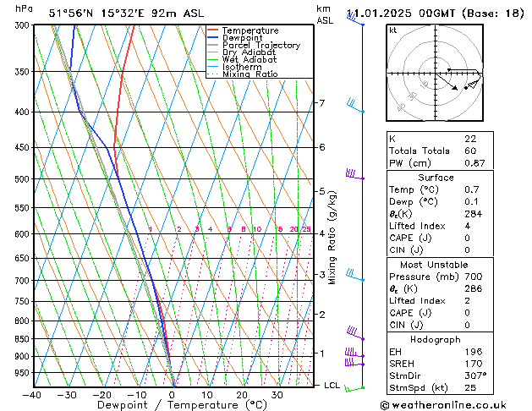The height and width of the screenshot is (411, 532).
Task: Click the wind barb at 500 hPa level
Action: (354, 175)
